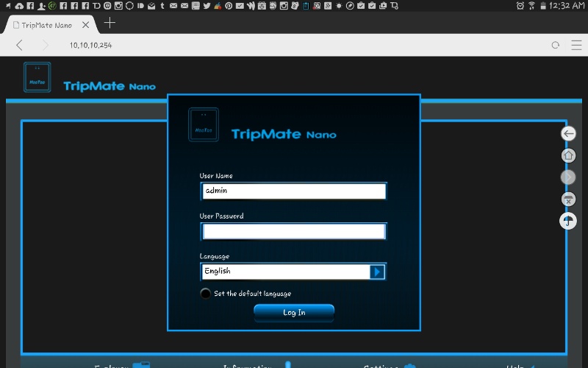Tap the floating close-tab button
Viewport: 588px width, 368px height.
(x=568, y=199)
